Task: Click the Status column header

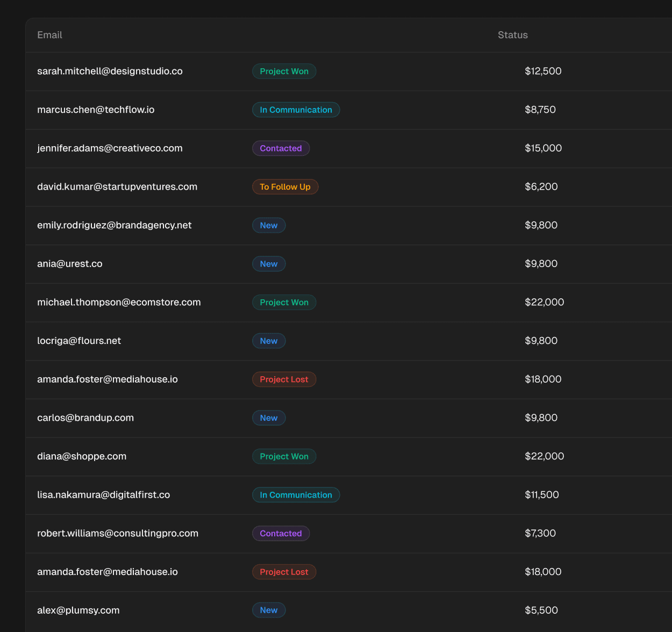Action: point(512,35)
